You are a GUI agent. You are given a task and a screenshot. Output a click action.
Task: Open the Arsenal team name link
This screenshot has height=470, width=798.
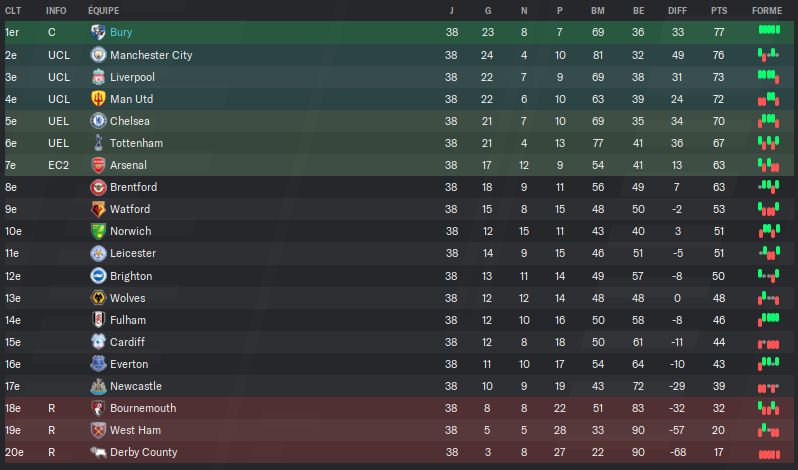128,165
